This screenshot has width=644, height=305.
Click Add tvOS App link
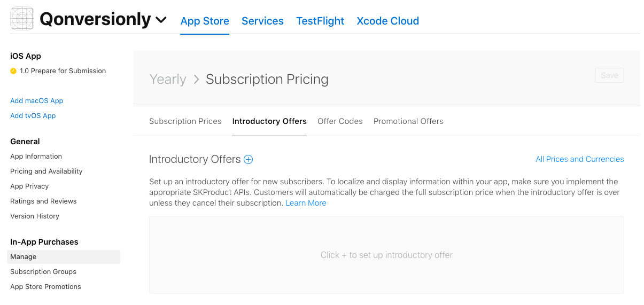click(33, 116)
